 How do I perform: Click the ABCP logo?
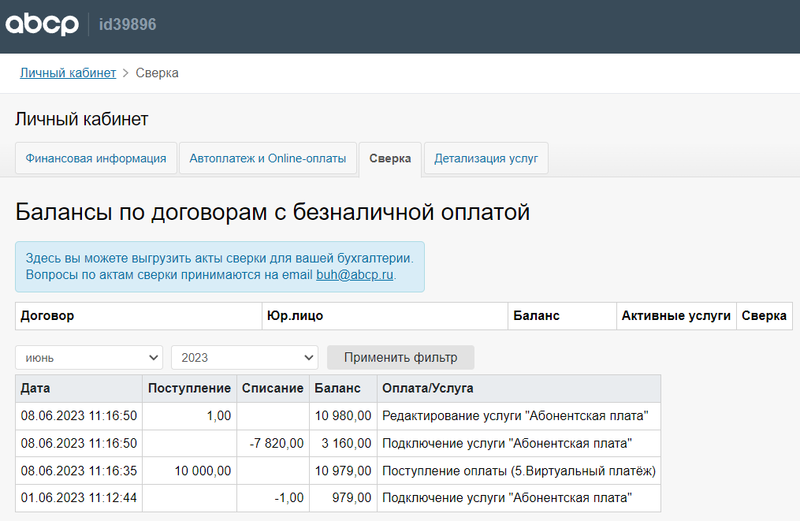42,25
